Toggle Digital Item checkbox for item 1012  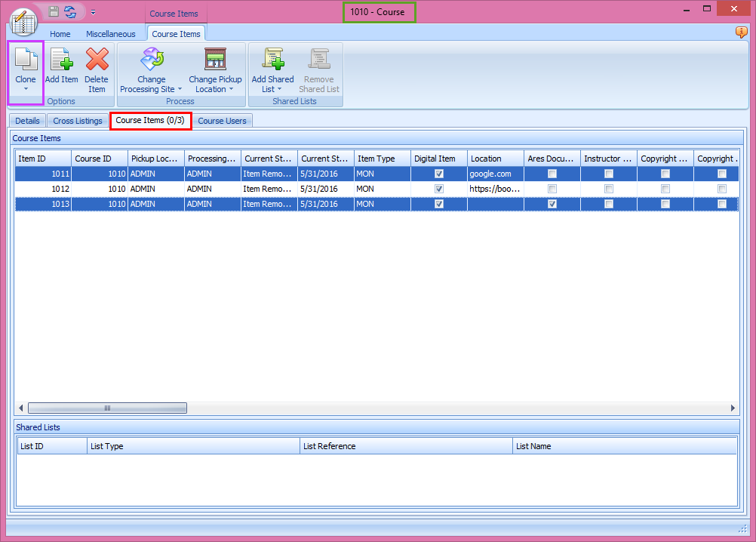(438, 189)
